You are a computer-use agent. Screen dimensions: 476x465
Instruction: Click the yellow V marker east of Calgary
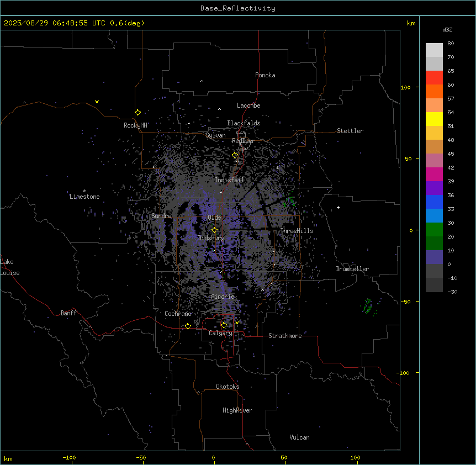(x=237, y=322)
